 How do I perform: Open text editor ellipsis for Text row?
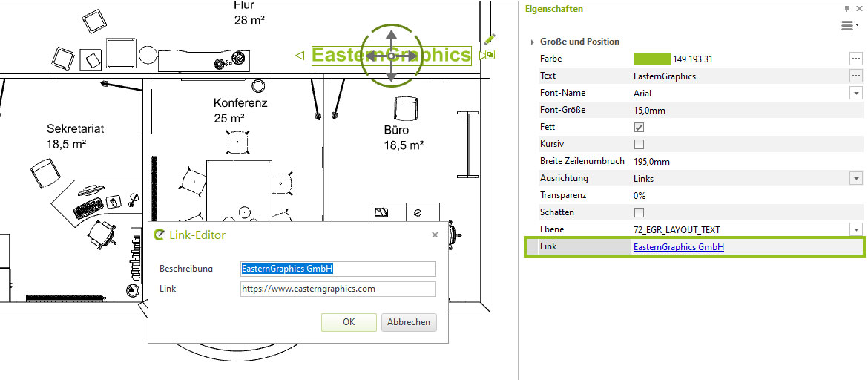coord(856,76)
